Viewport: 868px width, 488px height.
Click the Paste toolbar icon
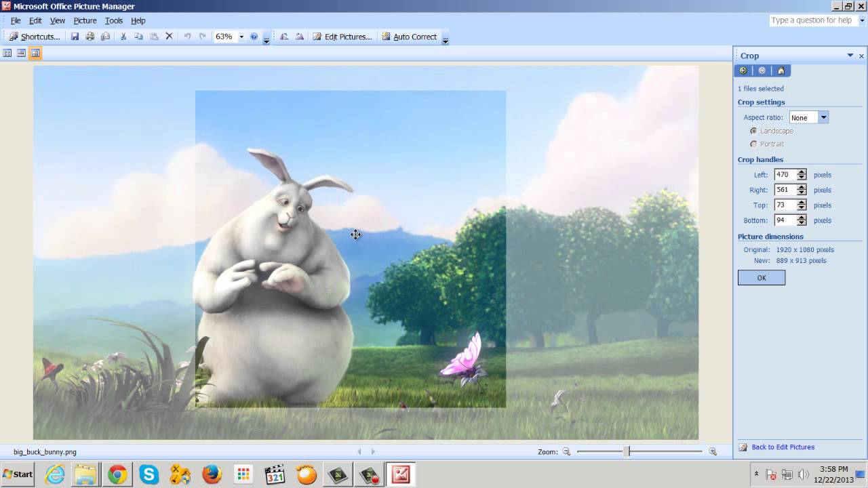tap(154, 37)
